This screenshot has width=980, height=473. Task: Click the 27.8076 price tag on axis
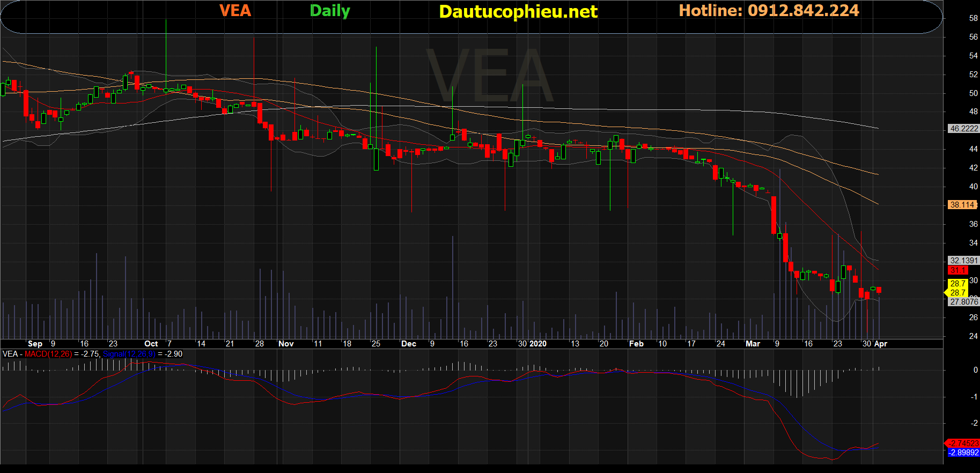click(963, 302)
